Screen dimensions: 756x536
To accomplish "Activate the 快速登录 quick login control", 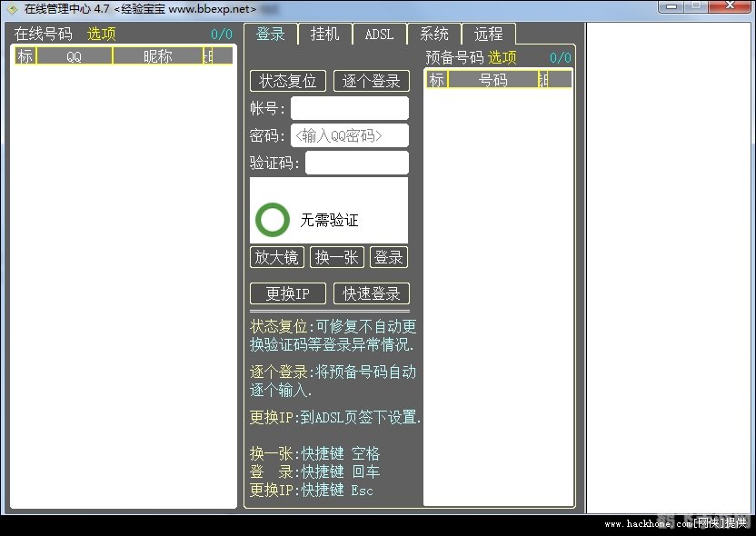I will click(x=372, y=293).
